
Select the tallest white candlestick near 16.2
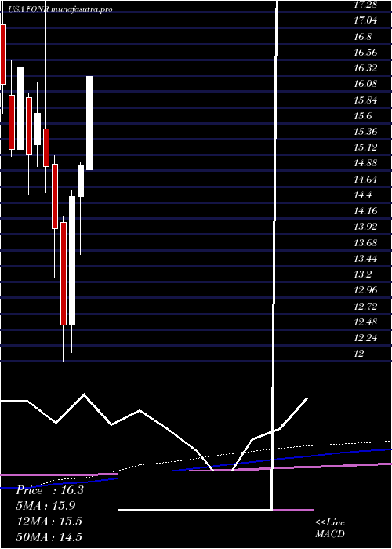89,123
